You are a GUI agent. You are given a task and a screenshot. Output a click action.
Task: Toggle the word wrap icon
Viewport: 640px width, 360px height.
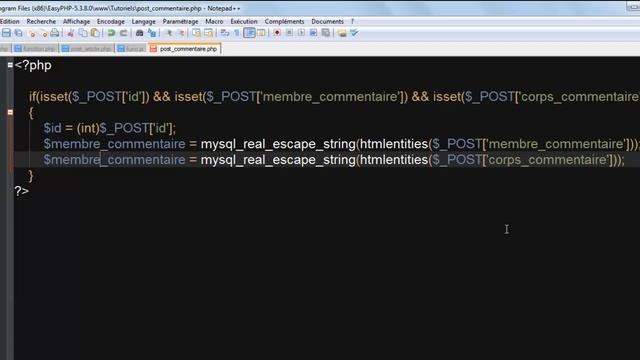(x=224, y=33)
